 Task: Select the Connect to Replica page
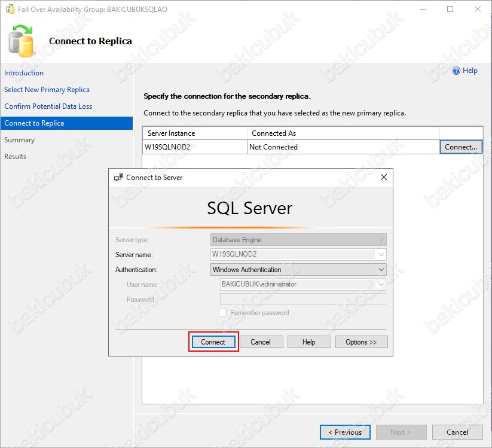66,123
